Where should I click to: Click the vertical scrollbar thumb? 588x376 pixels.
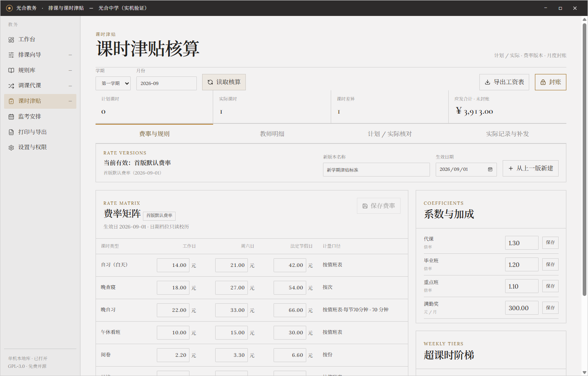click(585, 159)
